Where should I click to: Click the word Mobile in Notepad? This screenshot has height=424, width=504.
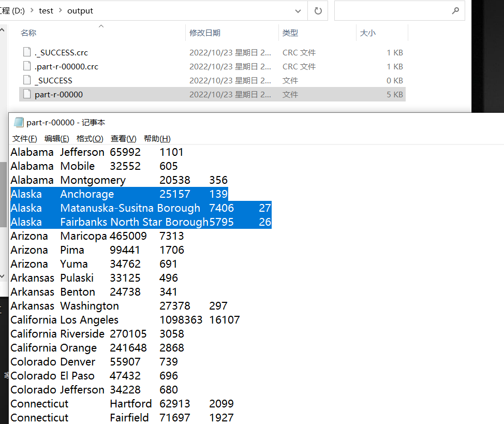78,166
